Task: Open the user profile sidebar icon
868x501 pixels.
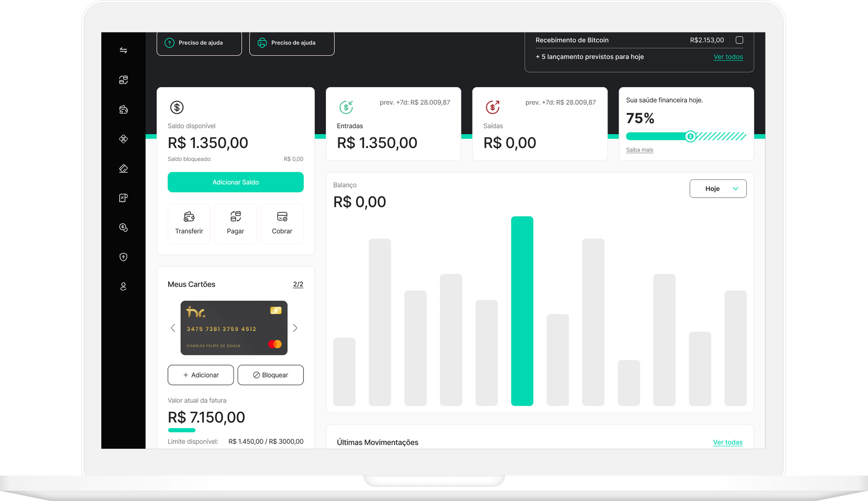Action: [x=123, y=287]
